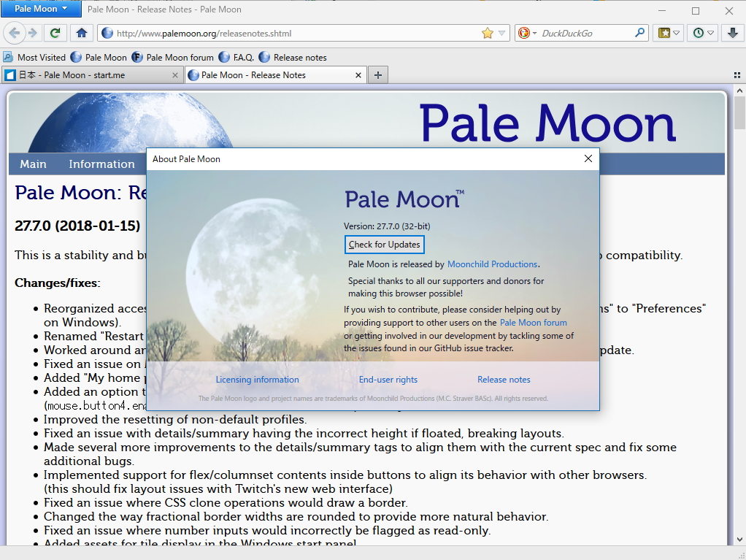Open the DuckDuckGo search engine dropdown
The image size is (746, 560).
pyautogui.click(x=527, y=33)
